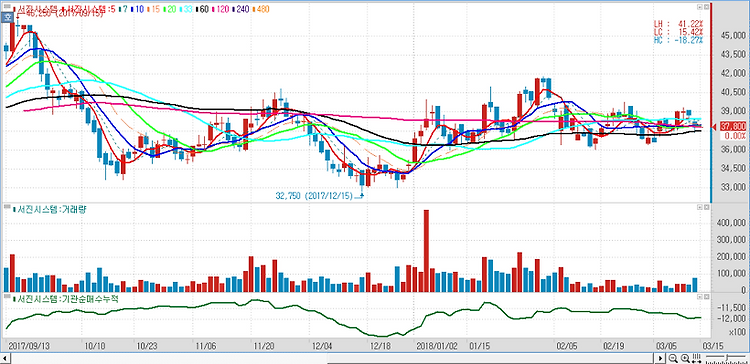Click the horizontal chart scrollbar track
Screen dimensions: 750x364
[x=332, y=358]
